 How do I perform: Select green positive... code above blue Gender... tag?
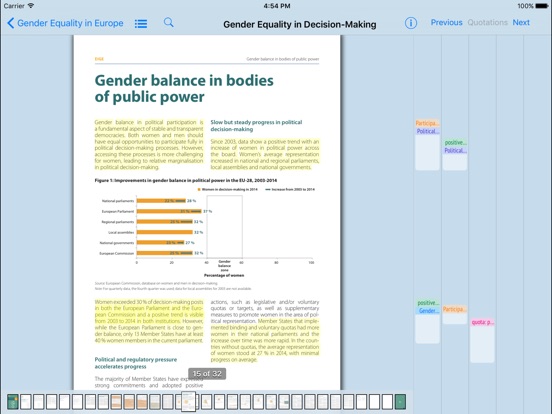tap(427, 303)
